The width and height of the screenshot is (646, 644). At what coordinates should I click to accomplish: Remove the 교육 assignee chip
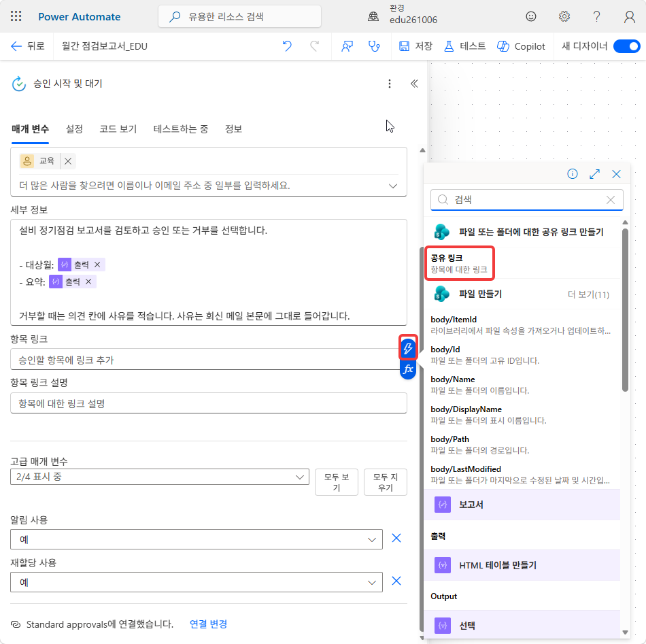pos(68,161)
